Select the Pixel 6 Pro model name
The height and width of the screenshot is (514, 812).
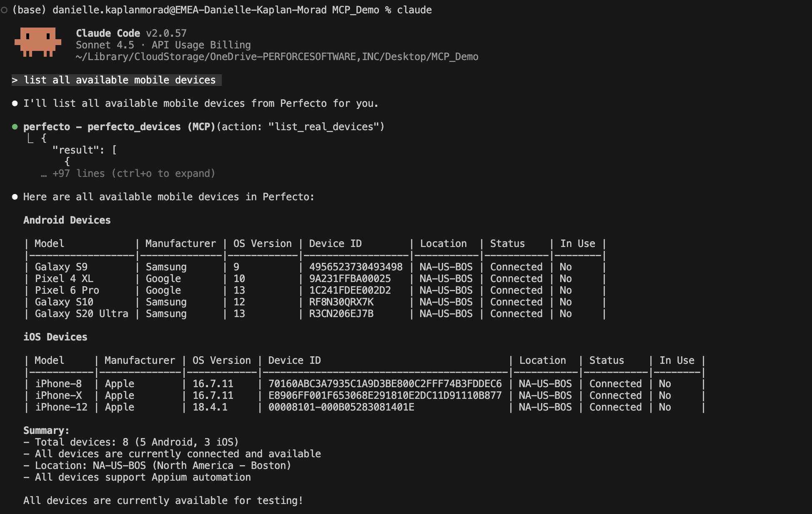tap(67, 290)
